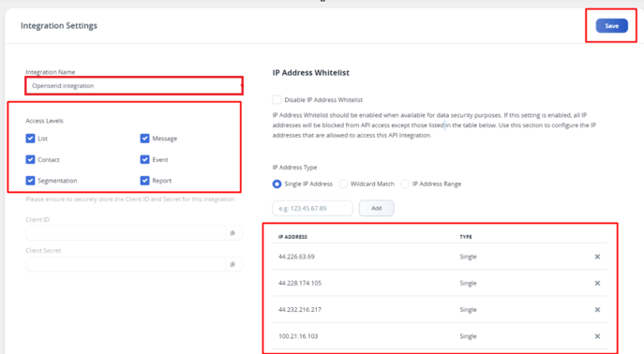This screenshot has width=644, height=354.
Task: Delete the 100.21.16.103 whitelist entry
Action: pyautogui.click(x=597, y=336)
